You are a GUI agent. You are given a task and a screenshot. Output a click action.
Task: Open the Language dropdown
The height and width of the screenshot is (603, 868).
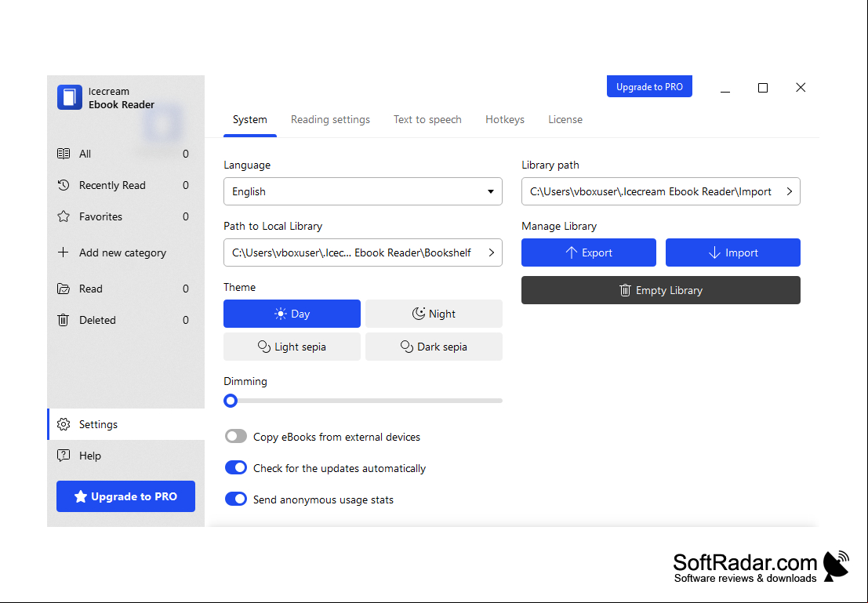pos(362,191)
